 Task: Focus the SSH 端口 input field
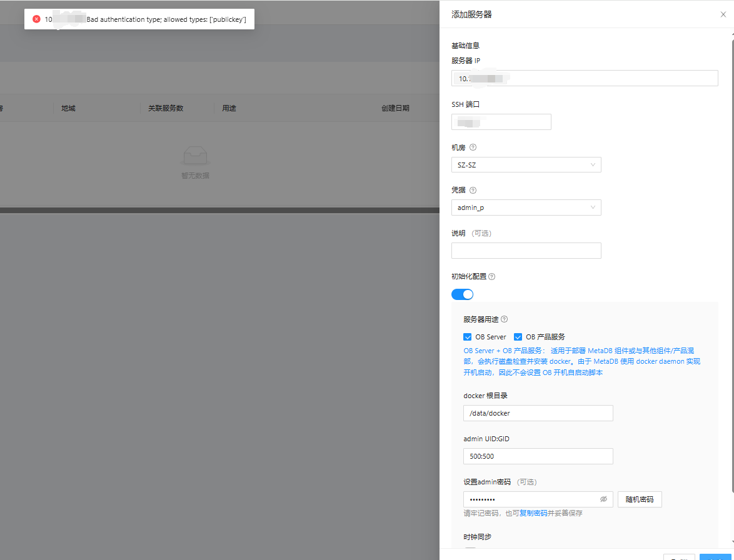(x=501, y=122)
